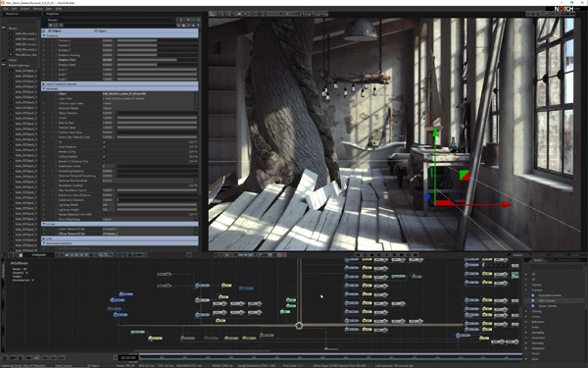The image size is (588, 368).
Task: Open the Deformer Normal Mode dropdown
Action: [x=150, y=181]
